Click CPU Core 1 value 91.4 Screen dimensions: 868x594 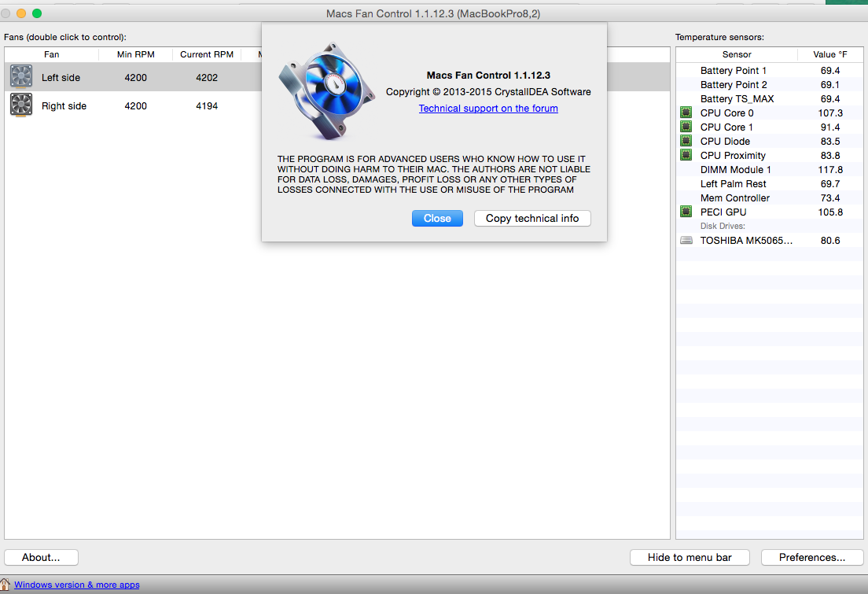pos(830,127)
